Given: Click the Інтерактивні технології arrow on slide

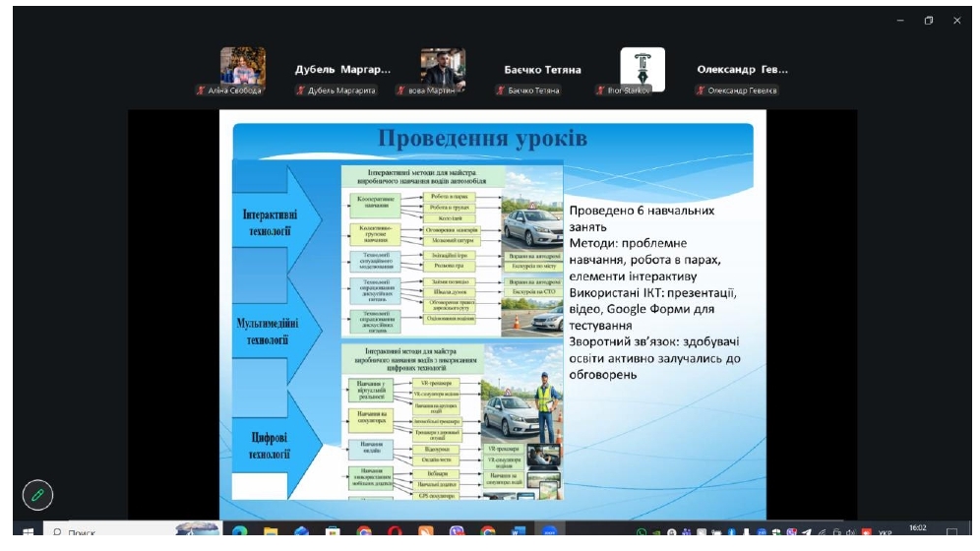Looking at the screenshot, I should pyautogui.click(x=275, y=219).
